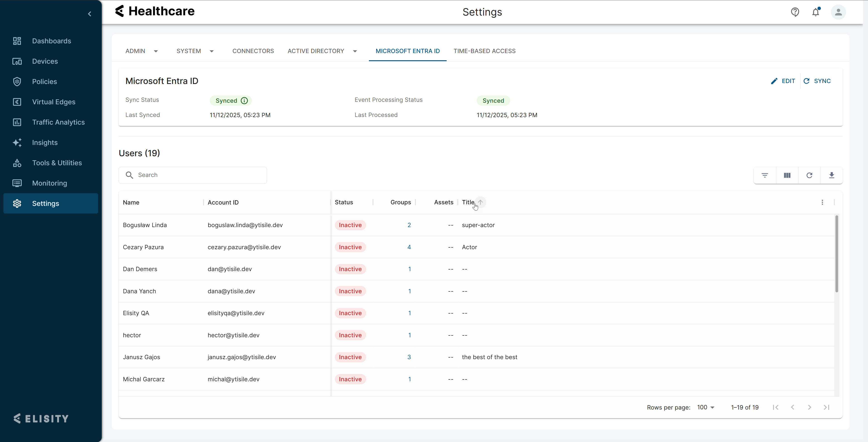The height and width of the screenshot is (442, 868).
Task: Switch to the TIME-BASED ACCESS tab
Action: [x=484, y=51]
